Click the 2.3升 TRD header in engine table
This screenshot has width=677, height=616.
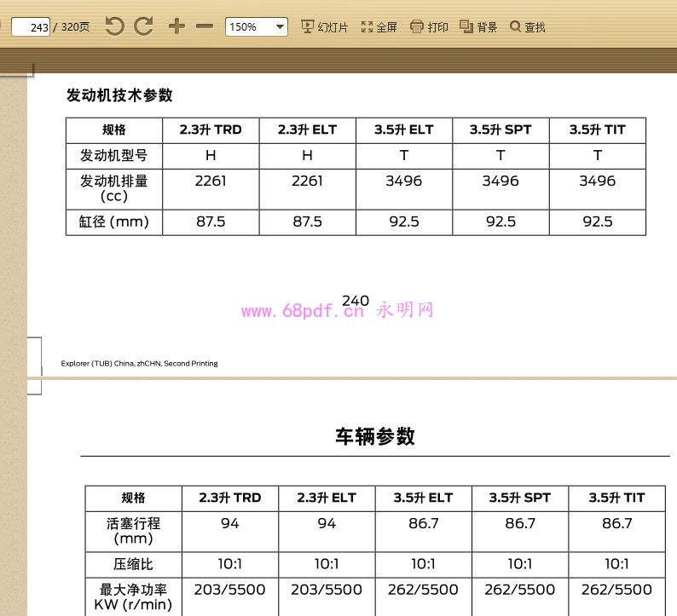[x=211, y=130]
